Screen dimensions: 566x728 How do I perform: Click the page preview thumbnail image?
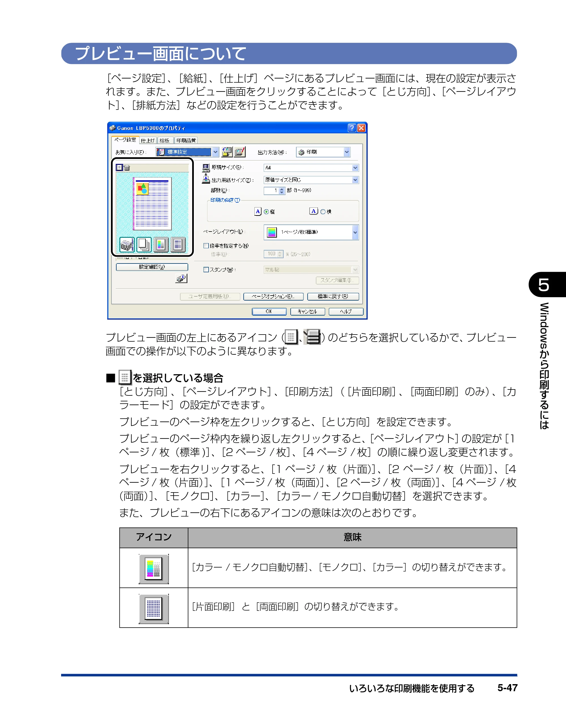(x=152, y=204)
